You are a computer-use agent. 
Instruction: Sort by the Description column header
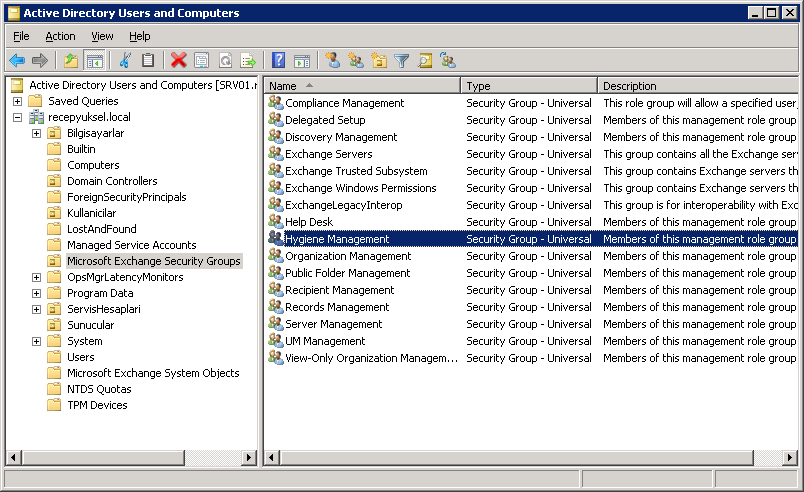point(698,86)
